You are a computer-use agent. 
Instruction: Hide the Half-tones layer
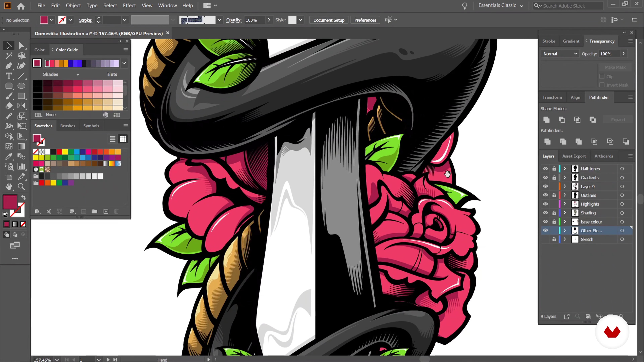pos(545,169)
